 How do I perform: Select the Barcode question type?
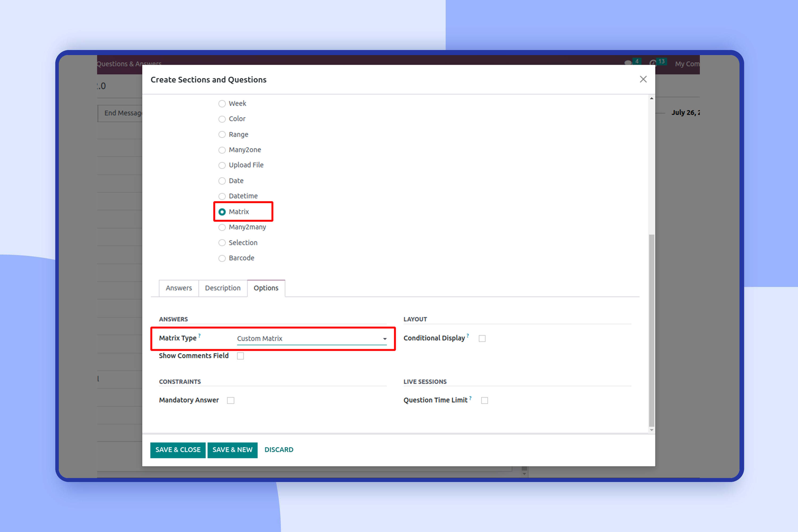click(222, 258)
